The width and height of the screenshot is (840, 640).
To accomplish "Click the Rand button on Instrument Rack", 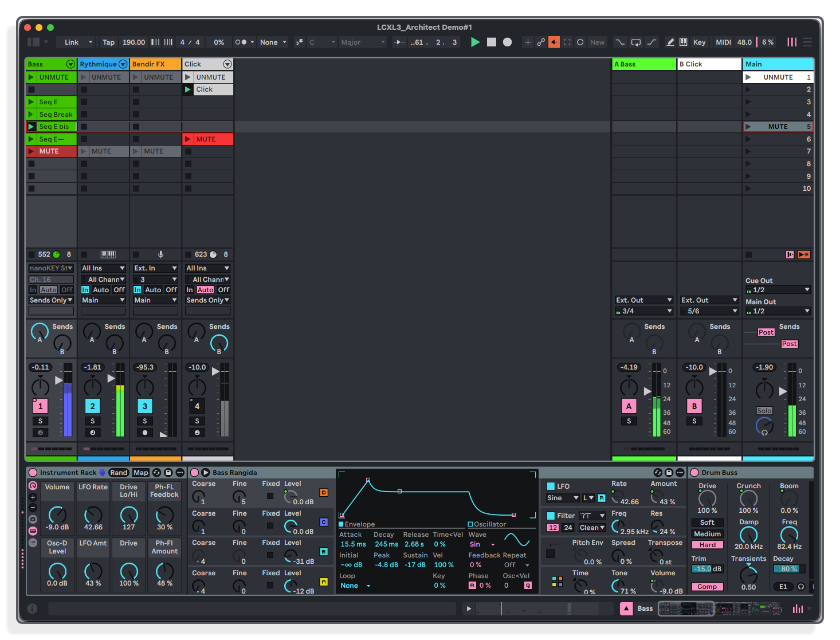I will [119, 473].
